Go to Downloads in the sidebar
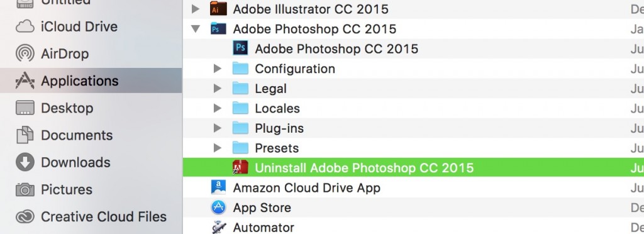The image size is (644, 234). [75, 162]
